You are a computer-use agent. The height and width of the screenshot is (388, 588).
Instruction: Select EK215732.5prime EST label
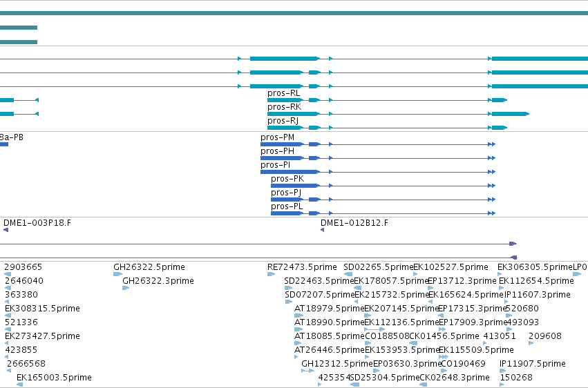[x=392, y=295]
